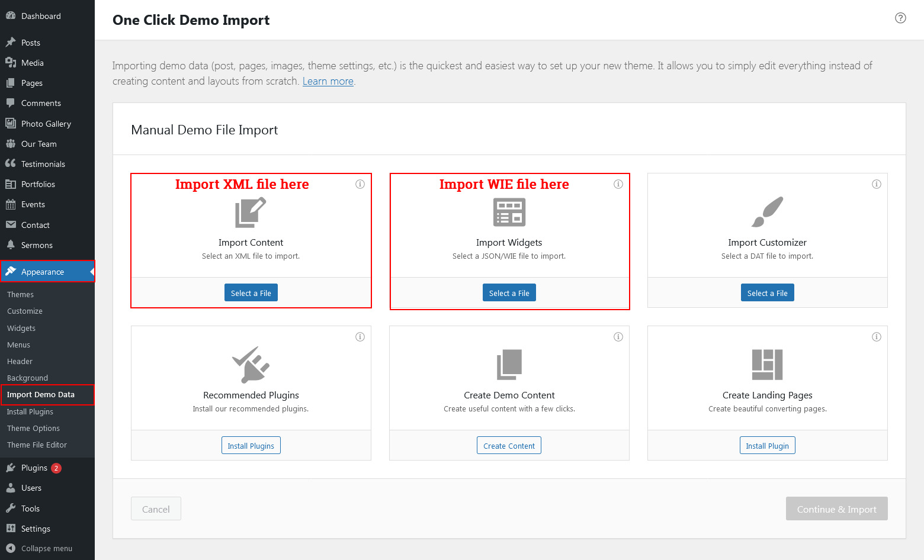Viewport: 924px width, 560px height.
Task: Click info icon on Import Customizer card
Action: point(876,184)
